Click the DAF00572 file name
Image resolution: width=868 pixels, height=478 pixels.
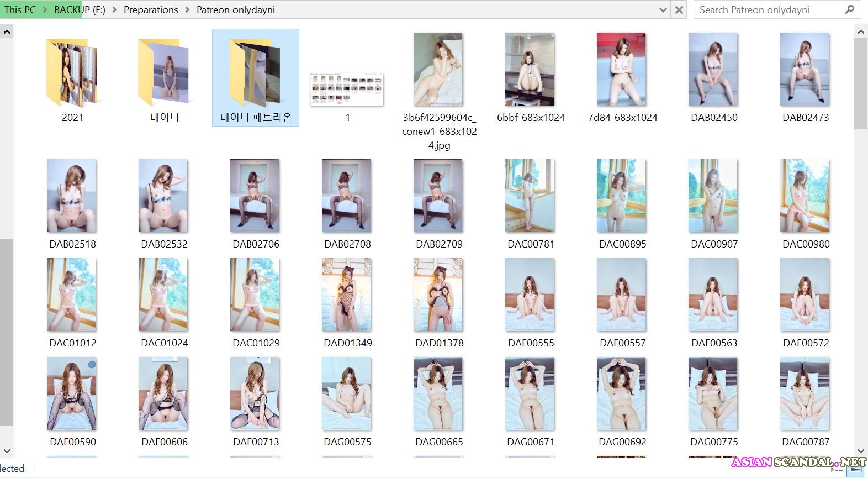pos(806,343)
